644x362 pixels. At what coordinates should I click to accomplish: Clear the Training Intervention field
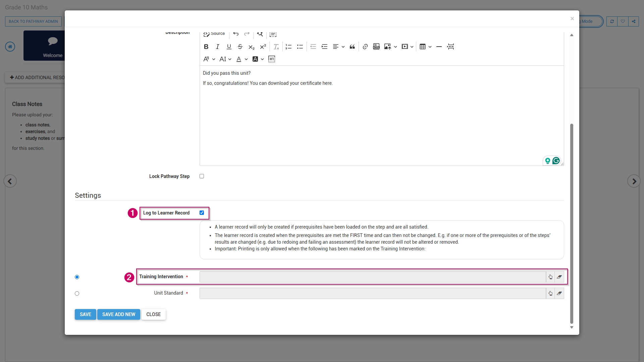click(x=559, y=277)
